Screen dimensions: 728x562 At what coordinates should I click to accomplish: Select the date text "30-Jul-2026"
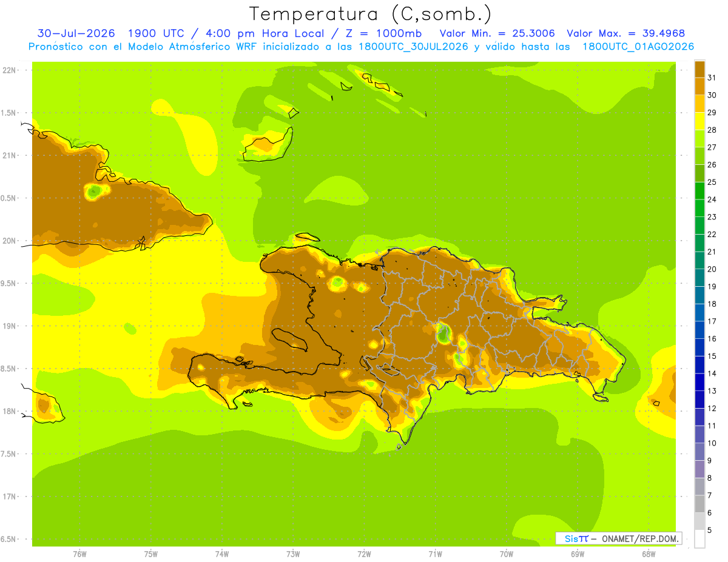pos(76,33)
